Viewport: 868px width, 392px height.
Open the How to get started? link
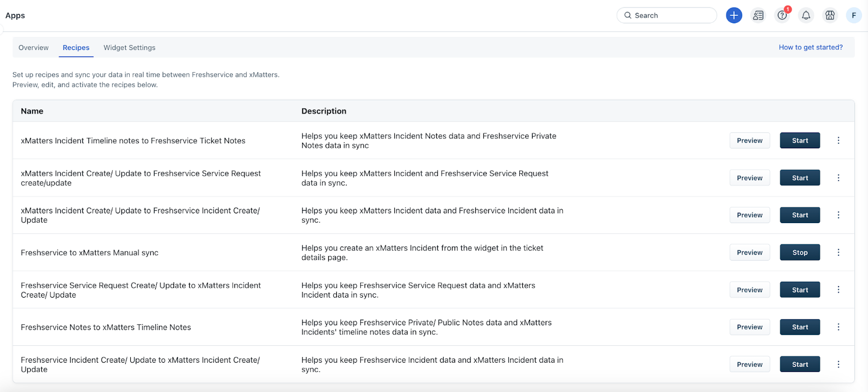pos(810,47)
